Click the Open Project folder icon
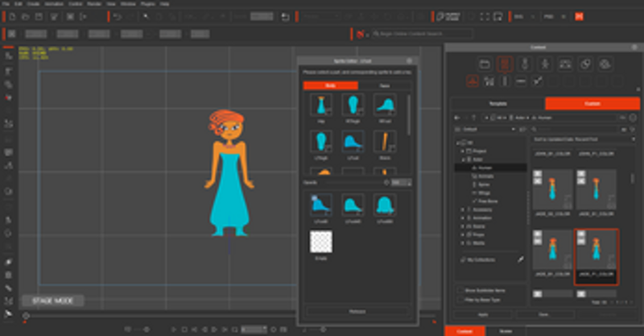 pyautogui.click(x=26, y=17)
